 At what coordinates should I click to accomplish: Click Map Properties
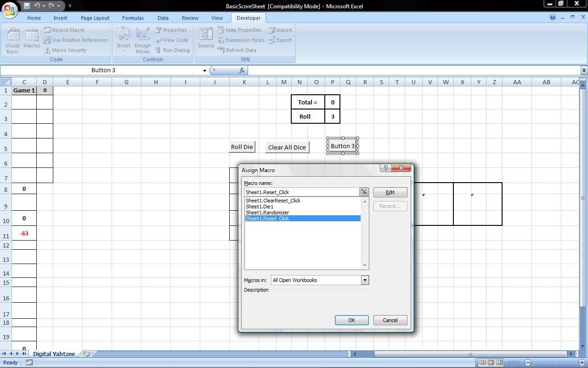click(239, 30)
